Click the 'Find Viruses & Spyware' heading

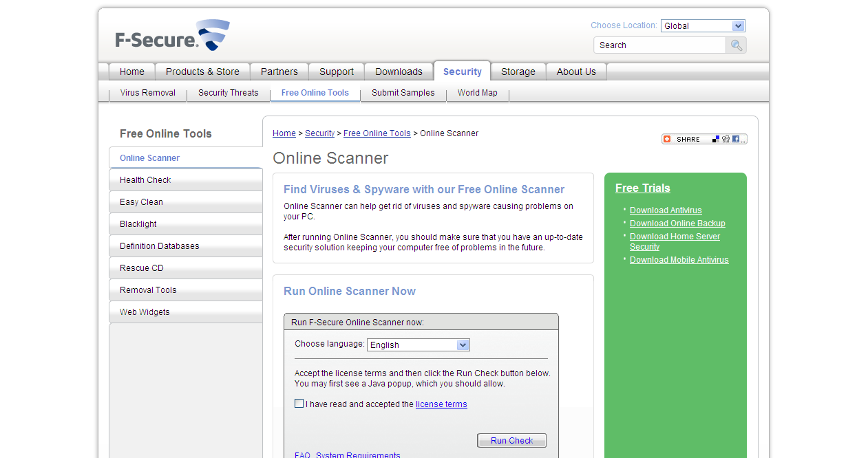click(x=424, y=190)
